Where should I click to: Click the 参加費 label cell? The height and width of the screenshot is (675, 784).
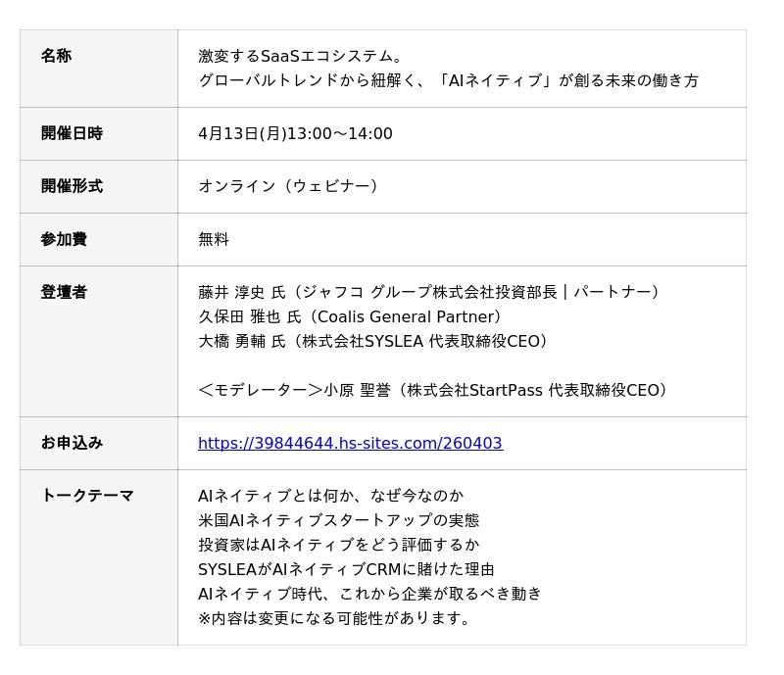tap(64, 239)
